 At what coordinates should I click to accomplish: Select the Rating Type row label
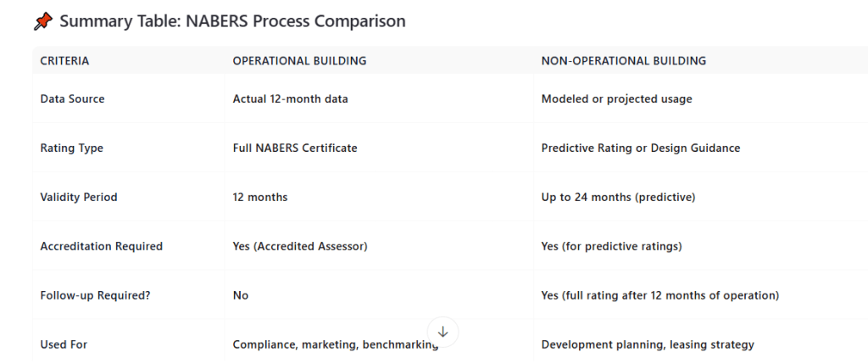pos(71,148)
